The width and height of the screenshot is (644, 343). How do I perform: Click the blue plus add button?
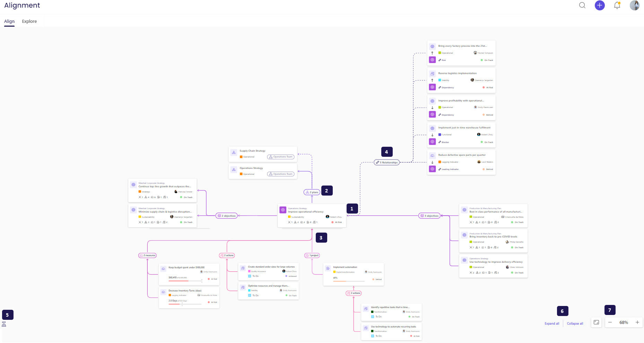[x=600, y=5]
